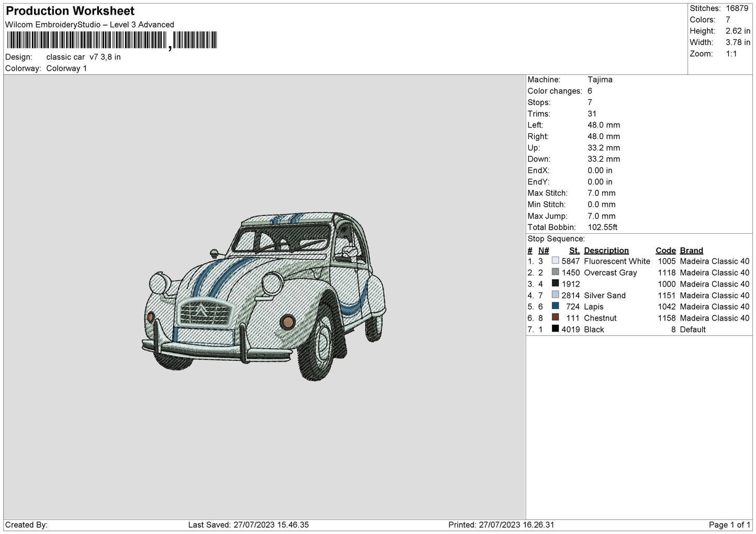Screen dimensions: 756x534
Task: Click the Height value 2.62 in
Action: (x=738, y=31)
